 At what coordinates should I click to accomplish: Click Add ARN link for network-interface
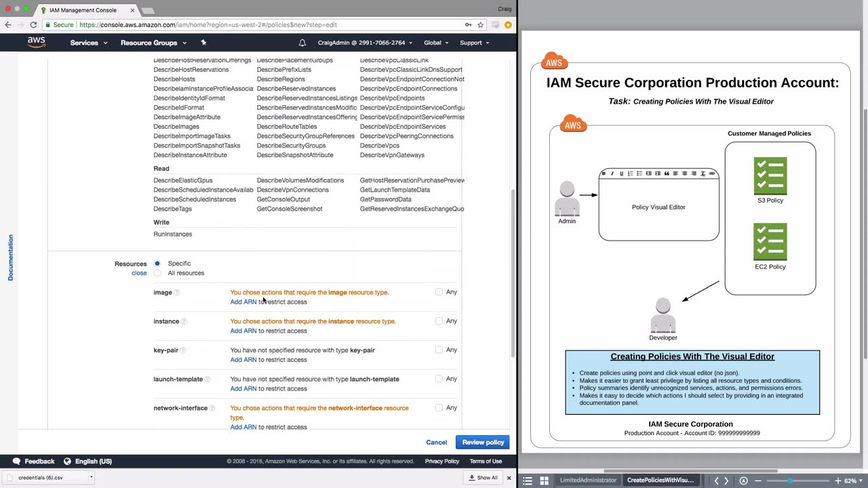[x=243, y=427]
